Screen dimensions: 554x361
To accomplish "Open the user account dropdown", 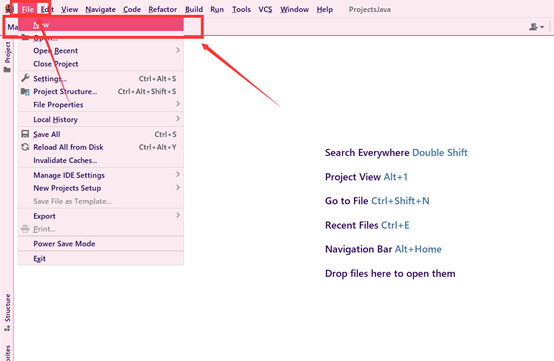I will (536, 27).
